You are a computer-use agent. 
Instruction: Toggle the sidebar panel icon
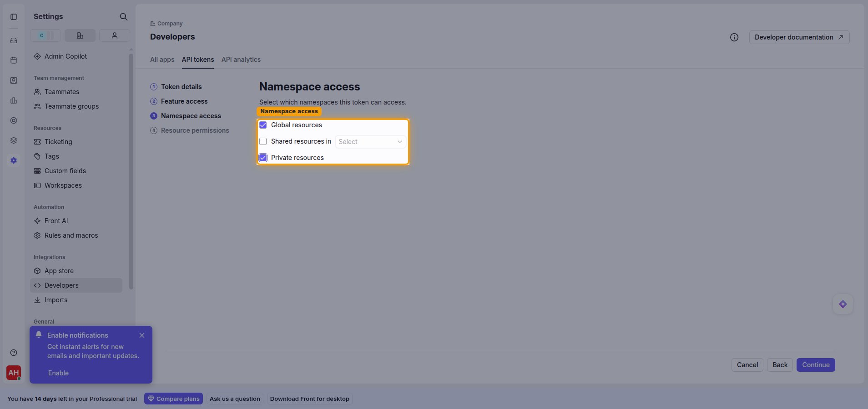pyautogui.click(x=14, y=17)
